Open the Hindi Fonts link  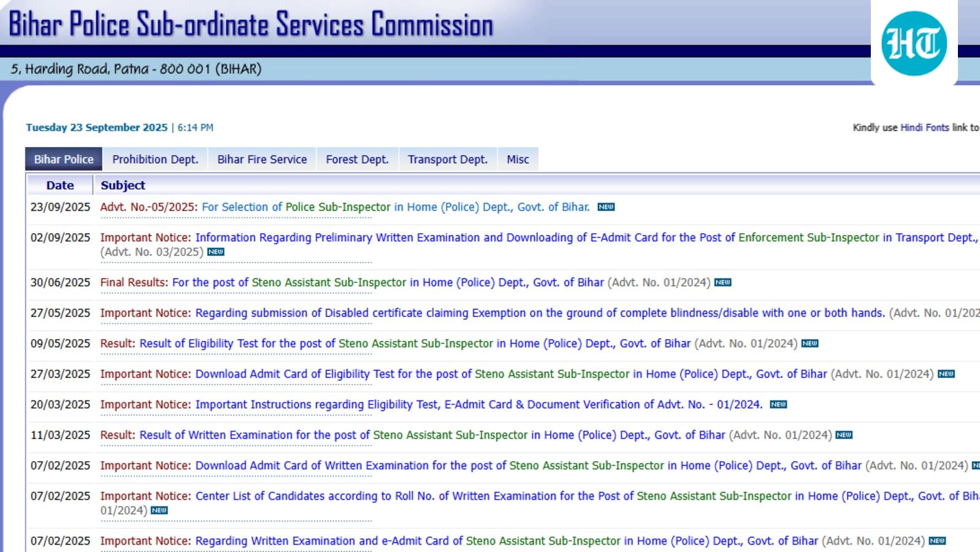(x=924, y=128)
